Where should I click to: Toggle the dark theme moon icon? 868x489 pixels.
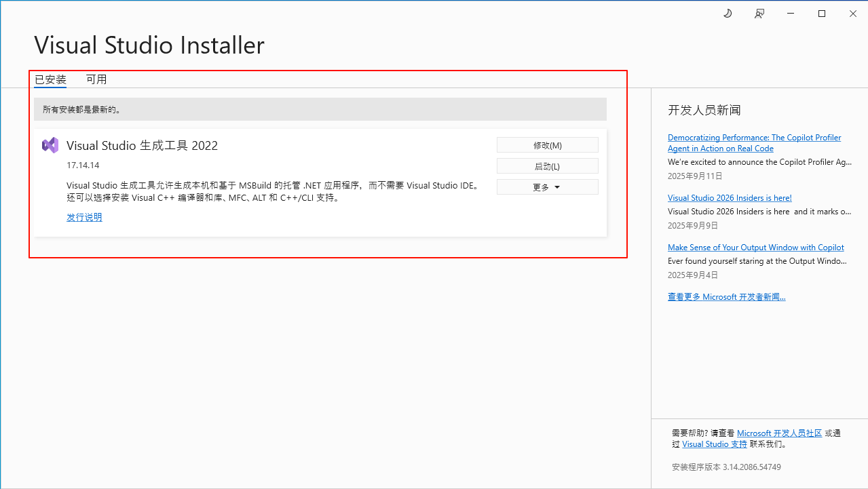(x=728, y=14)
